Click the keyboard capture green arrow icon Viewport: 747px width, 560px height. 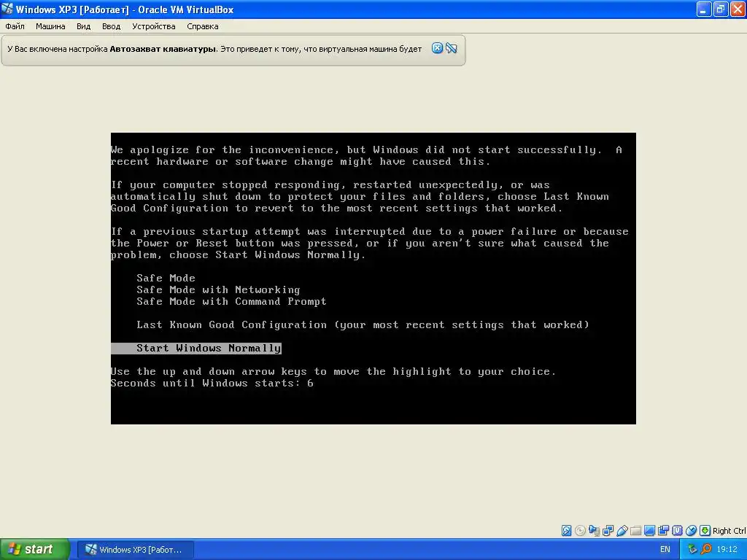pos(705,531)
